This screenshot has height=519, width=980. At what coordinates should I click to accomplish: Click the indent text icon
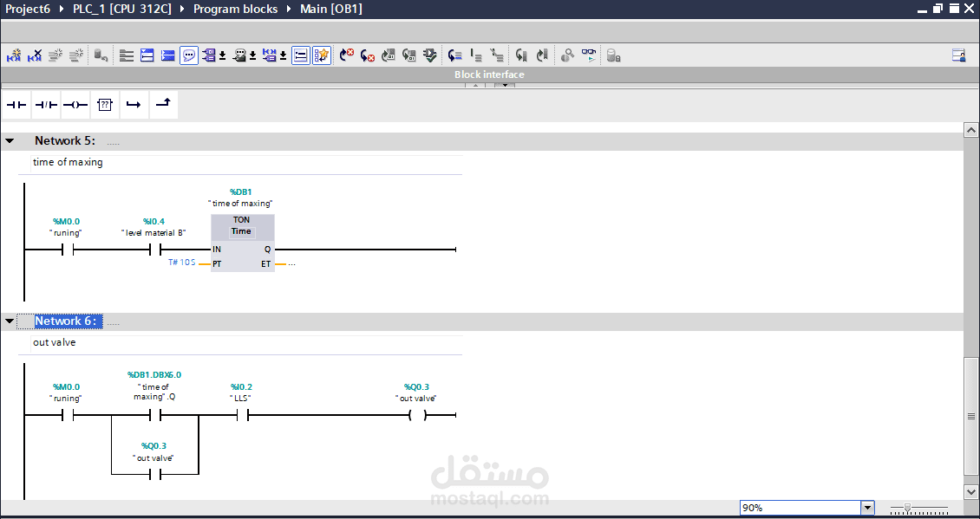476,55
